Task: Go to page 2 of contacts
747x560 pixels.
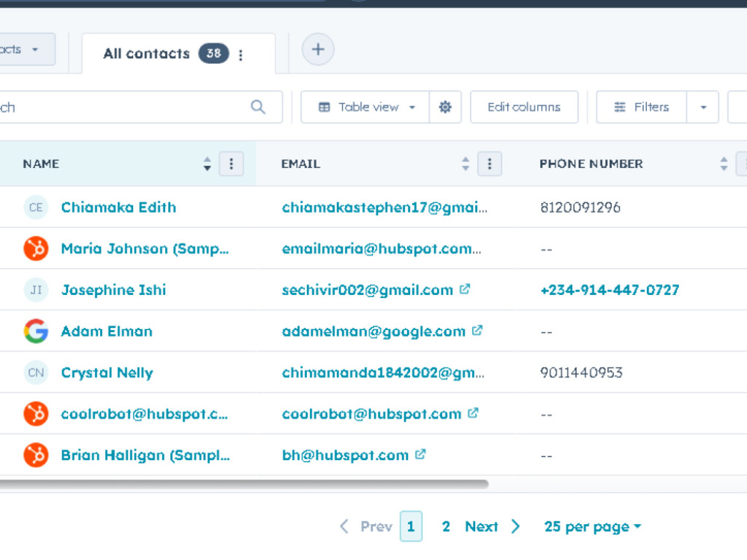Action: 445,526
